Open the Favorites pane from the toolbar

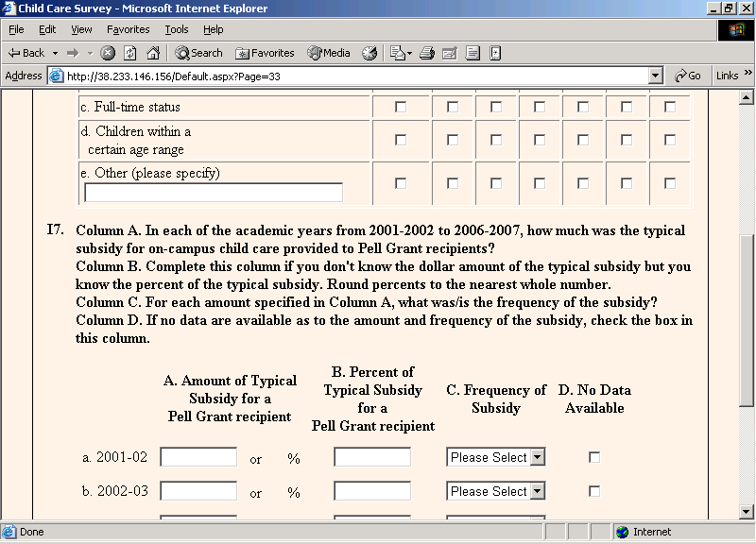pyautogui.click(x=265, y=53)
